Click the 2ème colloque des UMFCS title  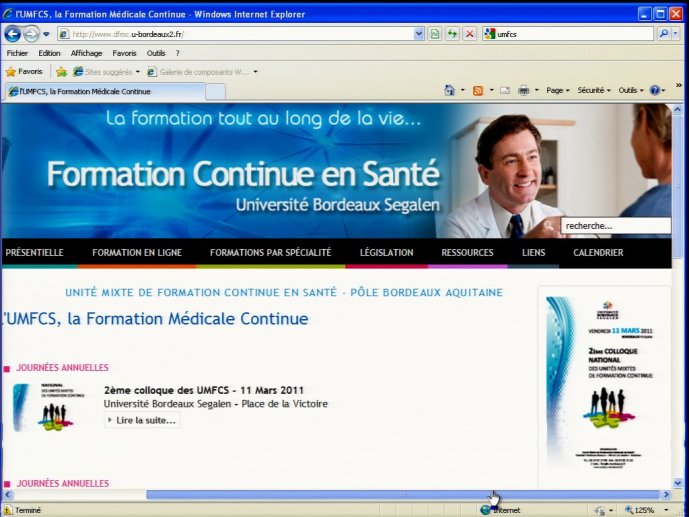203,390
